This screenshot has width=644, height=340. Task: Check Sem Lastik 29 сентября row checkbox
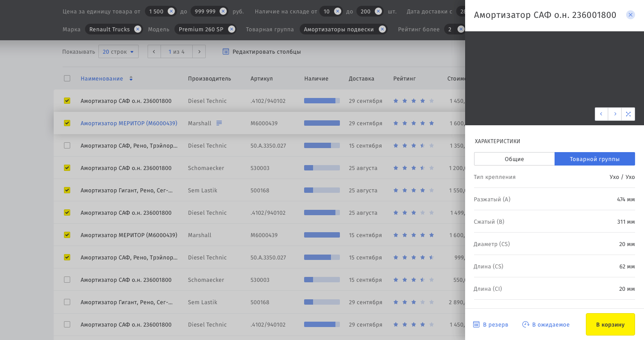coord(67,302)
